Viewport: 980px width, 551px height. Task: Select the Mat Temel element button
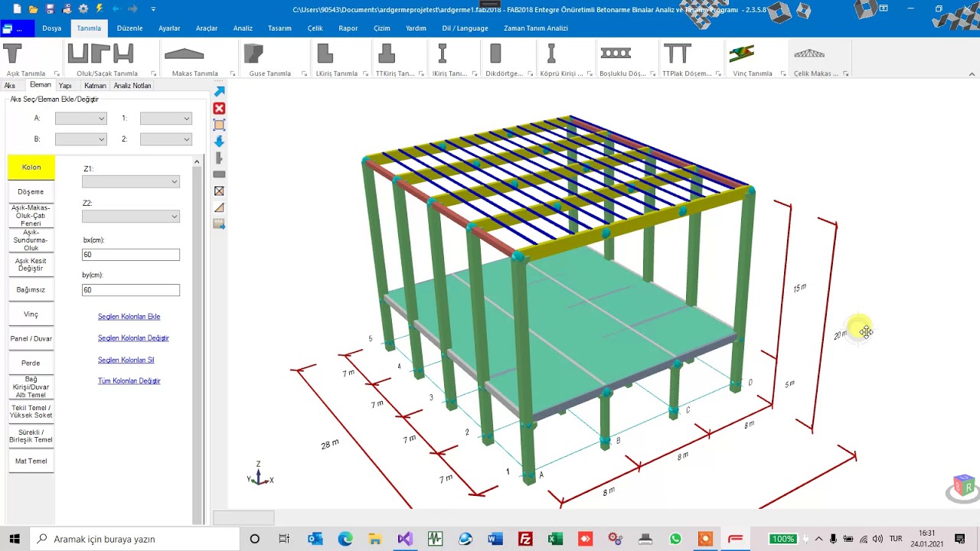pos(31,461)
